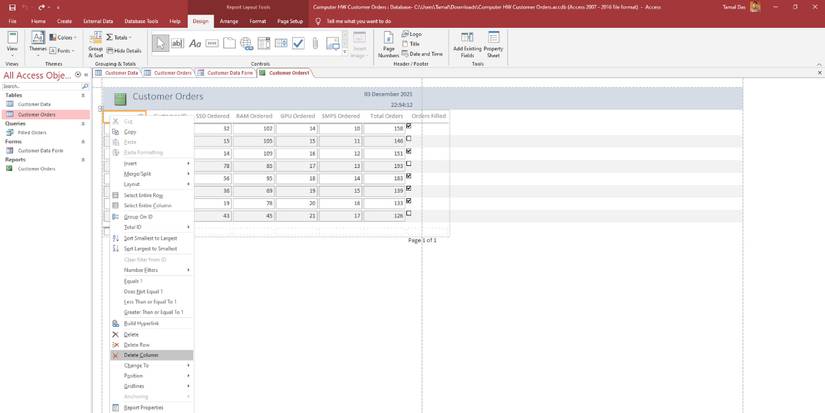Choose Delete Column from context menu

point(141,355)
